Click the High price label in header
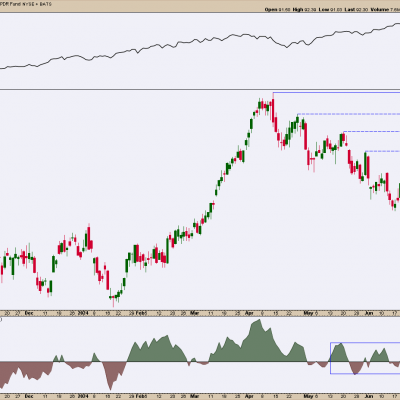Screen dimensions: 400x400 click(x=298, y=9)
